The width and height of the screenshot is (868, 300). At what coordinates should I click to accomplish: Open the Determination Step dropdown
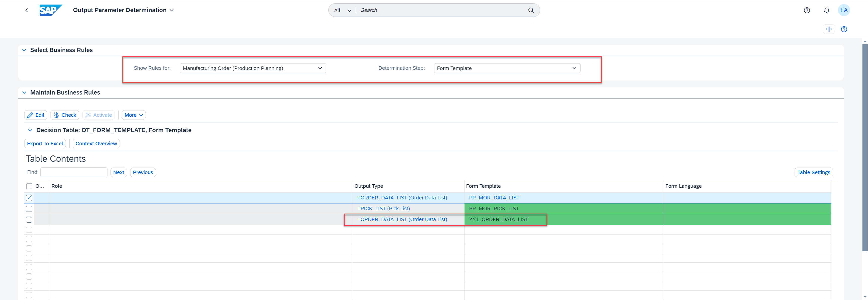pos(507,68)
